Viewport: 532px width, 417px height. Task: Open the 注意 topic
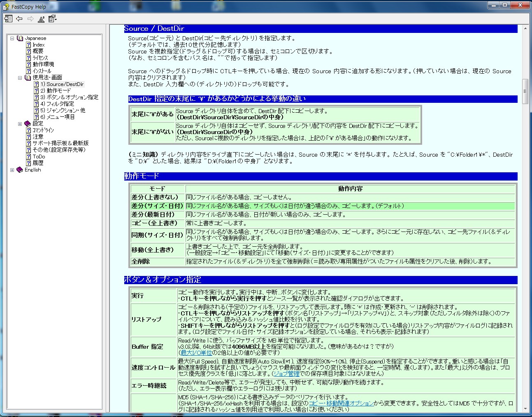pyautogui.click(x=38, y=137)
